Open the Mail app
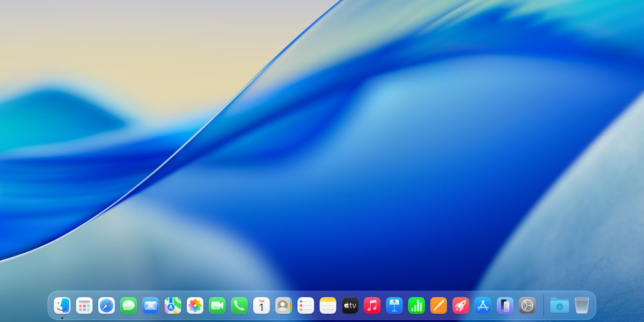This screenshot has height=322, width=644. pyautogui.click(x=151, y=305)
